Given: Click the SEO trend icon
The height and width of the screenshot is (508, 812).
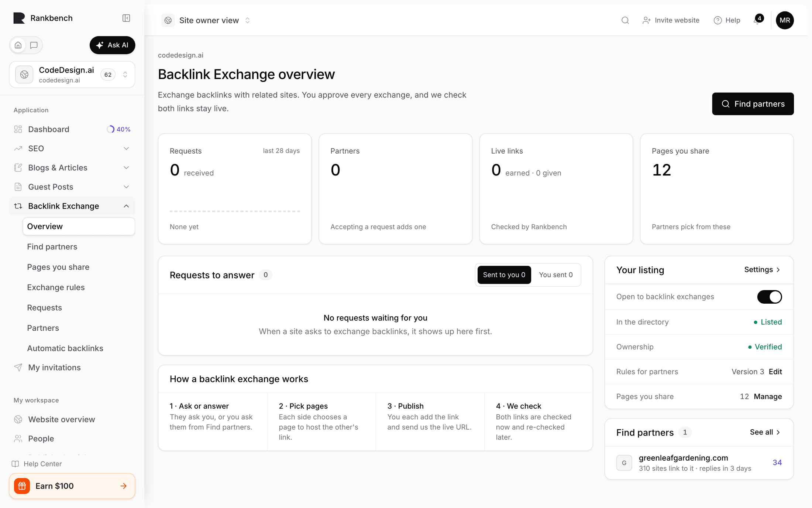Looking at the screenshot, I should coord(18,149).
